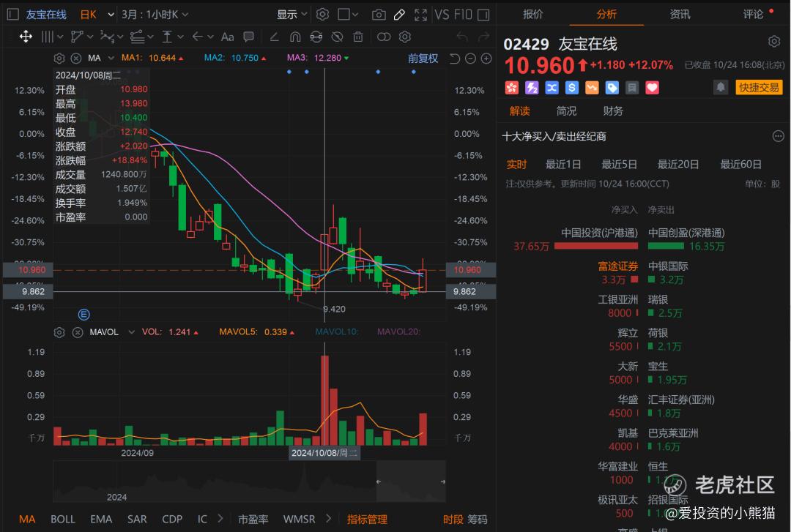Zoom out the chart with minus icon
Screen dimensions: 791x532
click(471, 59)
